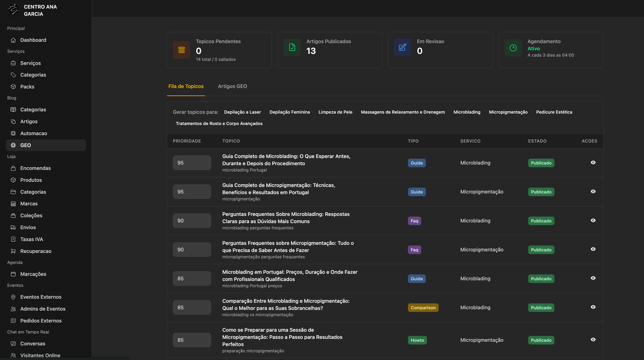Screen dimensions: 644x360
Task: Edit priority of Comparação Entre Microblading topic
Action: 192,308
